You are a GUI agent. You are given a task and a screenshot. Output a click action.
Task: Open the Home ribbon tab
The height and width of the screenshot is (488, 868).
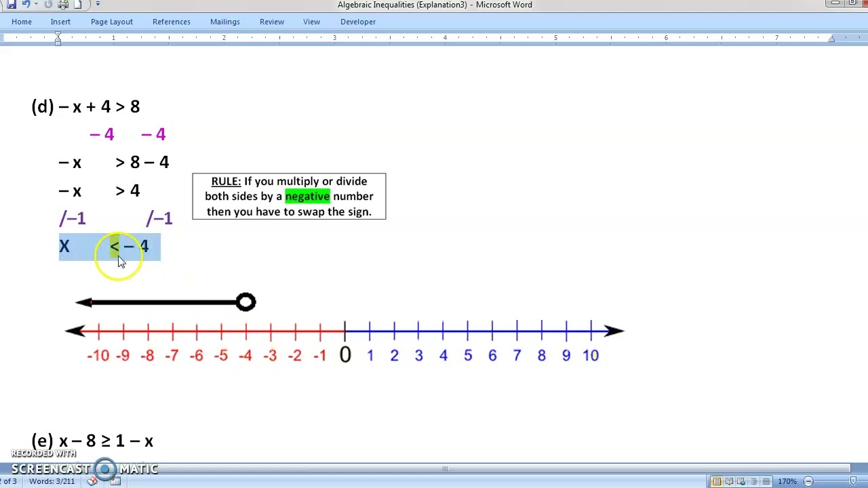pyautogui.click(x=22, y=22)
